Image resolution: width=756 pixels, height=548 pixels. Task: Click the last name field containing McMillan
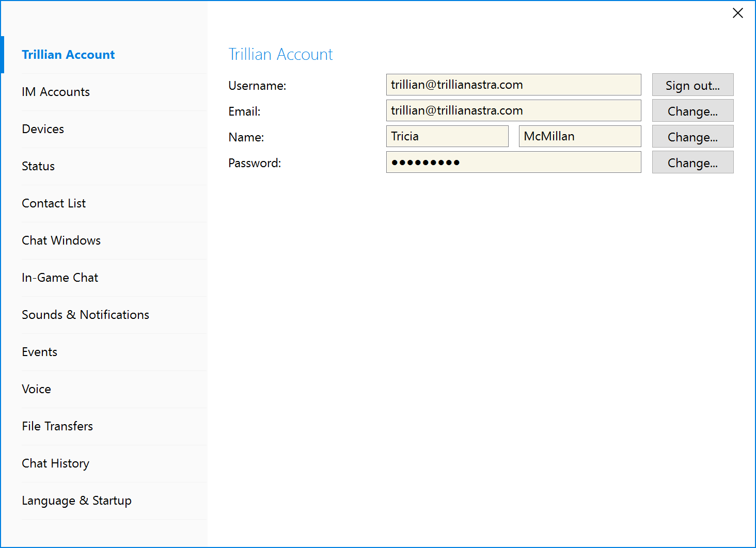(x=580, y=136)
